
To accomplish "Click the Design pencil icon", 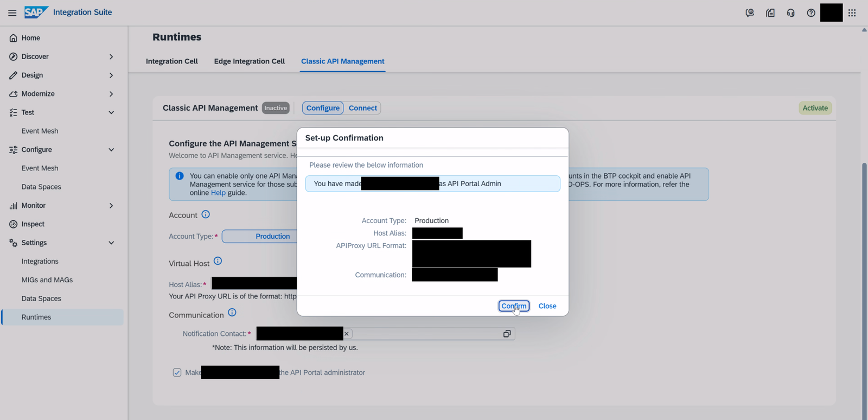I will point(13,75).
